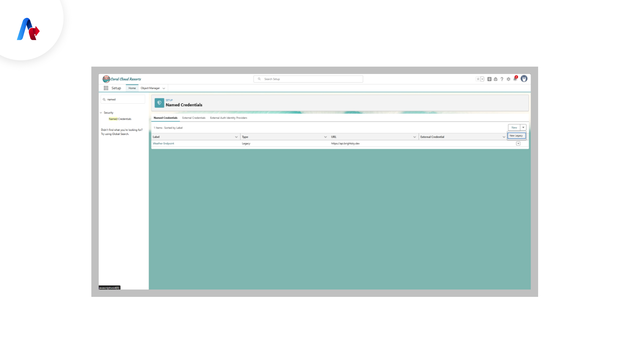Open the Help question mark icon
The height and width of the screenshot is (364, 630).
pyautogui.click(x=502, y=79)
